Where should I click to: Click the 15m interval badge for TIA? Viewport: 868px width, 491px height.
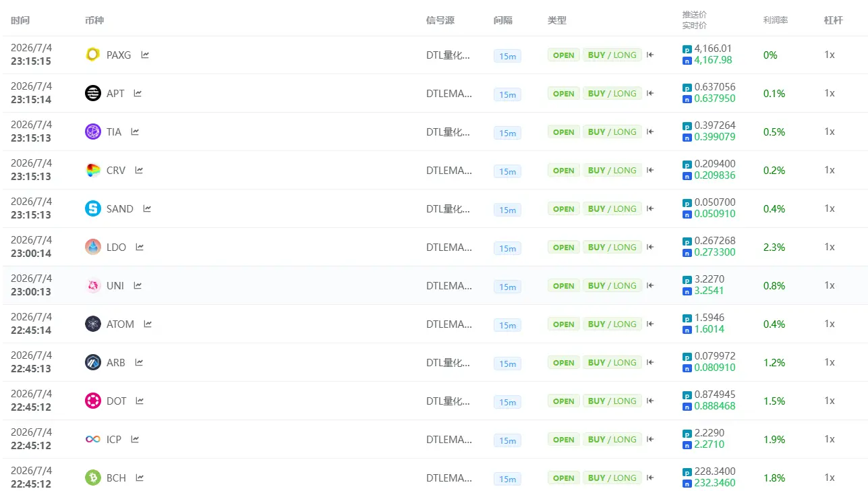tap(507, 133)
